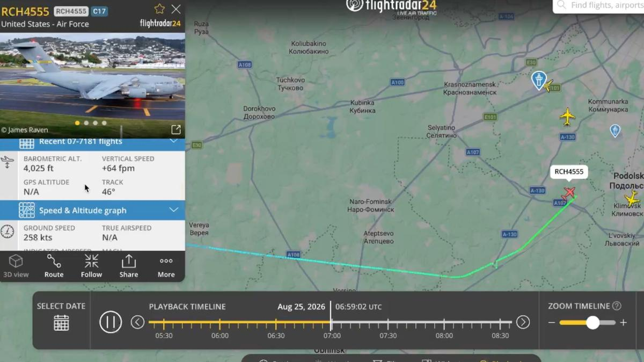Open the Select Date calendar
The image size is (644, 362).
[x=61, y=323]
